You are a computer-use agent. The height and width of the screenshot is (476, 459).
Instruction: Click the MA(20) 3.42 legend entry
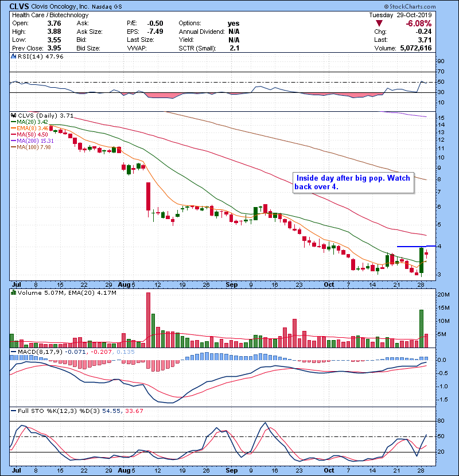pos(29,122)
